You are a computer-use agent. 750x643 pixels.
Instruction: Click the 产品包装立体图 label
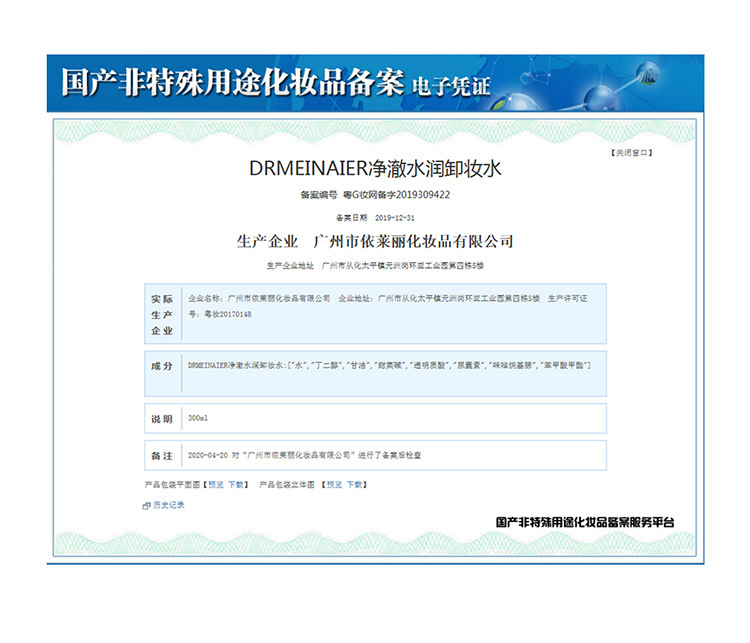[x=287, y=485]
